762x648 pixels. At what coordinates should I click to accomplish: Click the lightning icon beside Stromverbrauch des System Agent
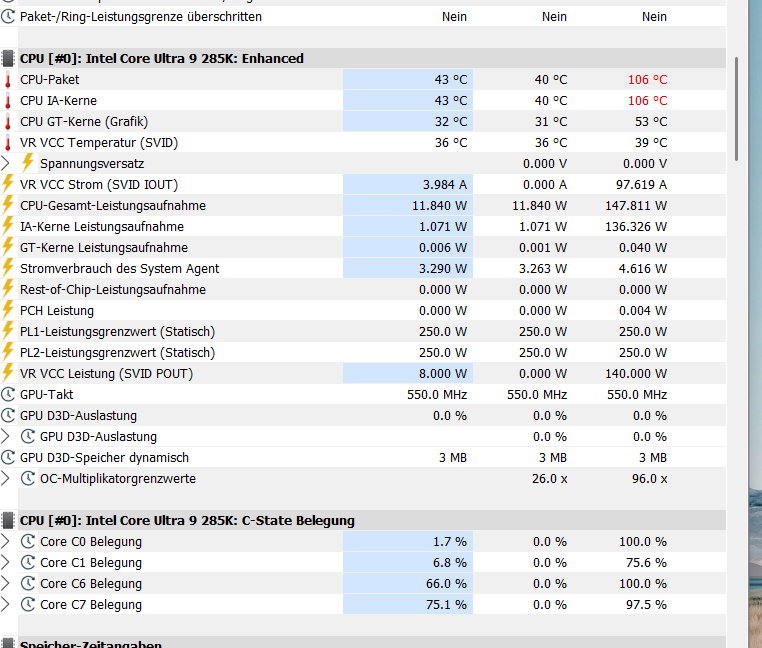coord(8,267)
